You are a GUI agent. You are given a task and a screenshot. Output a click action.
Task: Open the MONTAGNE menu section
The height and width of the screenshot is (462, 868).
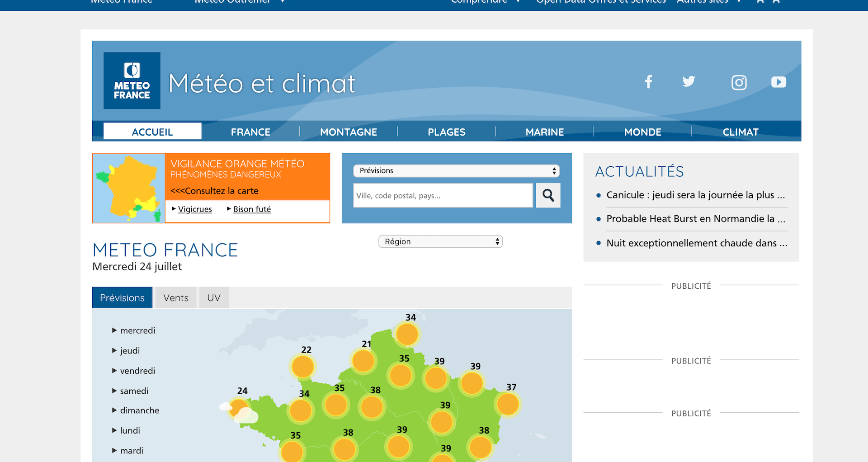[x=349, y=132]
